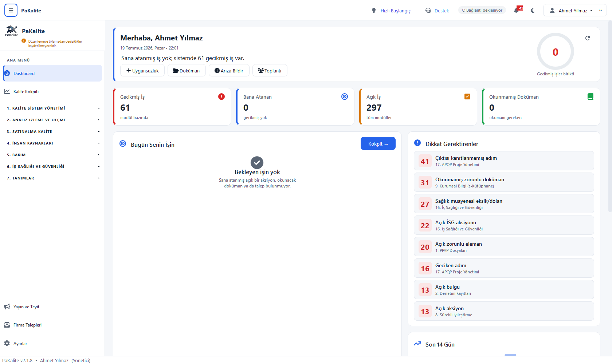Expand 5. Bakım section
The height and width of the screenshot is (364, 612).
52,155
